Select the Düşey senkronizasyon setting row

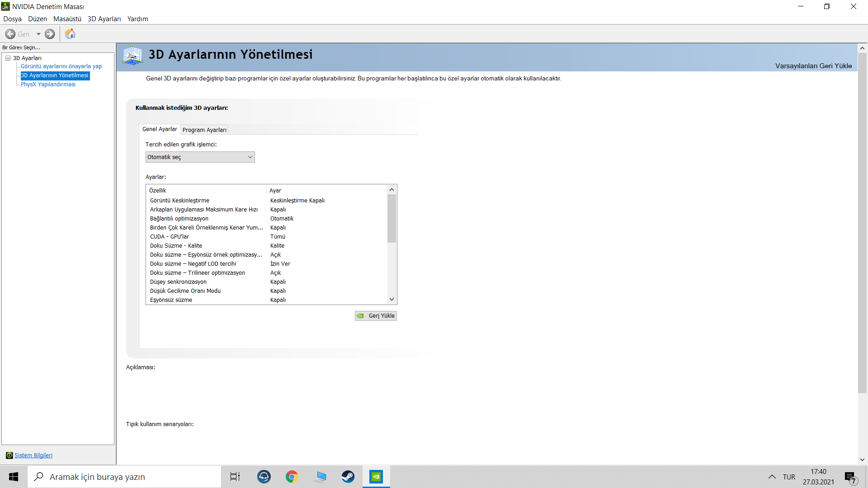click(178, 282)
